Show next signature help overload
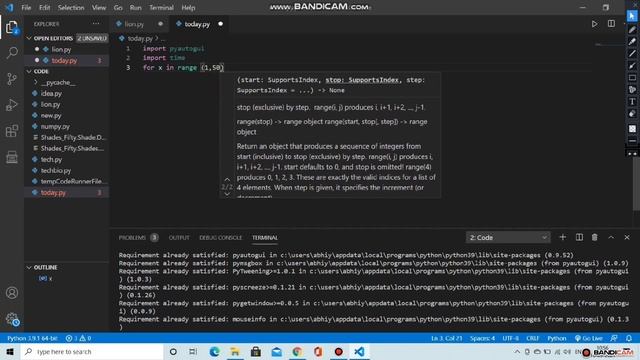The width and height of the screenshot is (640, 360). coord(227,194)
